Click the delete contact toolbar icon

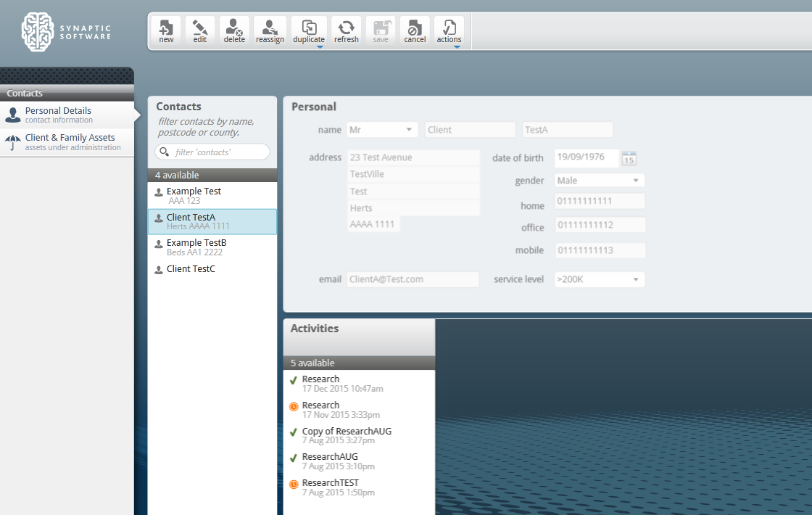pos(234,31)
